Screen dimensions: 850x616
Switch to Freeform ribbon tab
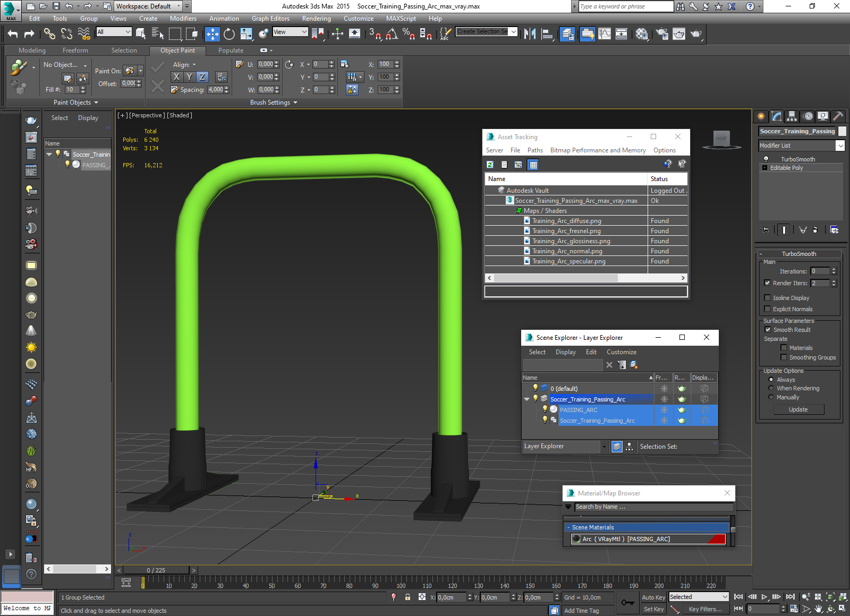click(75, 50)
